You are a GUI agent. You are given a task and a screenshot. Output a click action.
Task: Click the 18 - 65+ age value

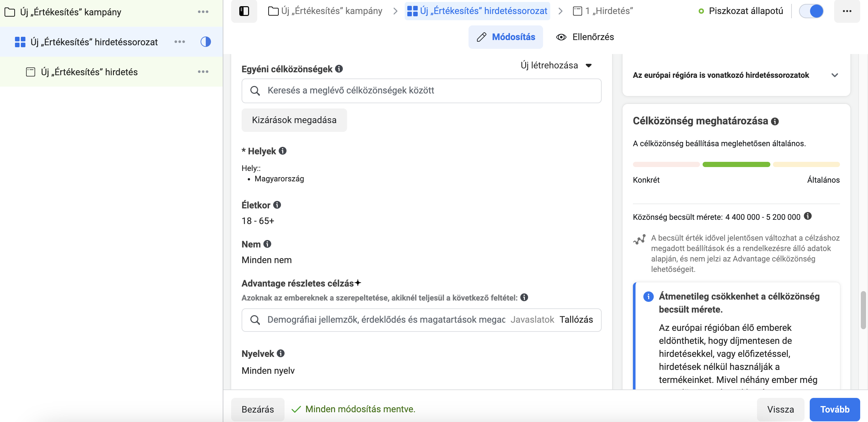(x=258, y=221)
